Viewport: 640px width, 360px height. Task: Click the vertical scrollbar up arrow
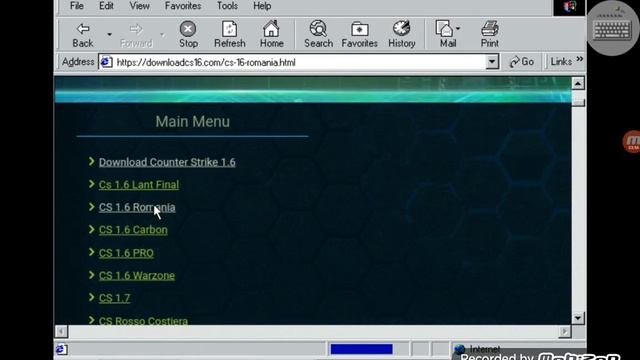pos(578,84)
